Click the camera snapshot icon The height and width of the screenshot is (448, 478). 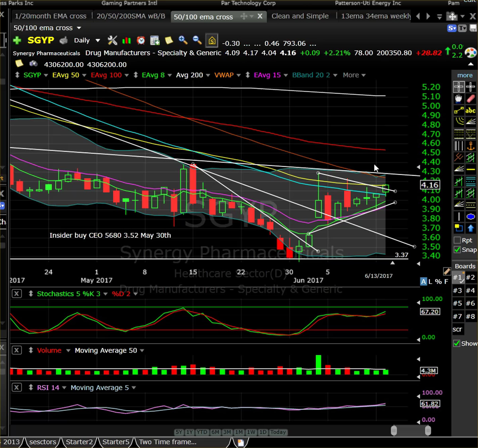(33, 64)
